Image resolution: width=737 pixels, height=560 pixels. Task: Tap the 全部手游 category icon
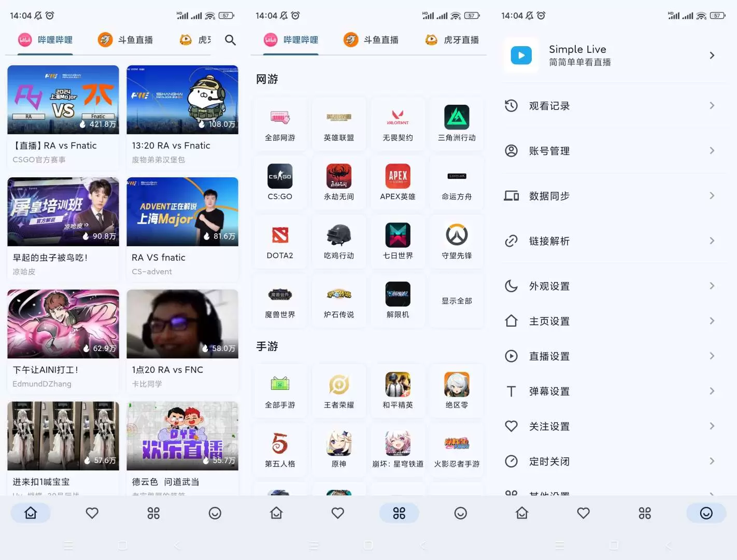click(x=280, y=385)
